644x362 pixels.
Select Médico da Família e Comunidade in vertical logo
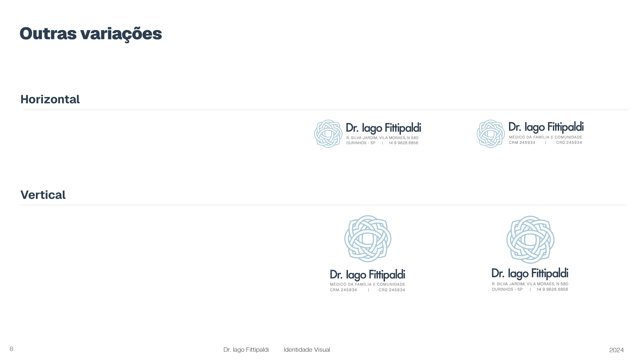367,284
